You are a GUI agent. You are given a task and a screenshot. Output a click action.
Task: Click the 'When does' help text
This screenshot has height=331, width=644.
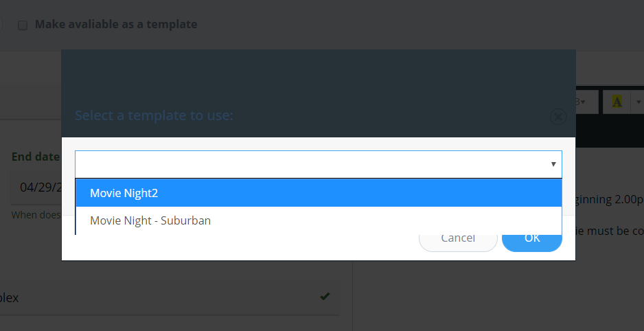(36, 215)
